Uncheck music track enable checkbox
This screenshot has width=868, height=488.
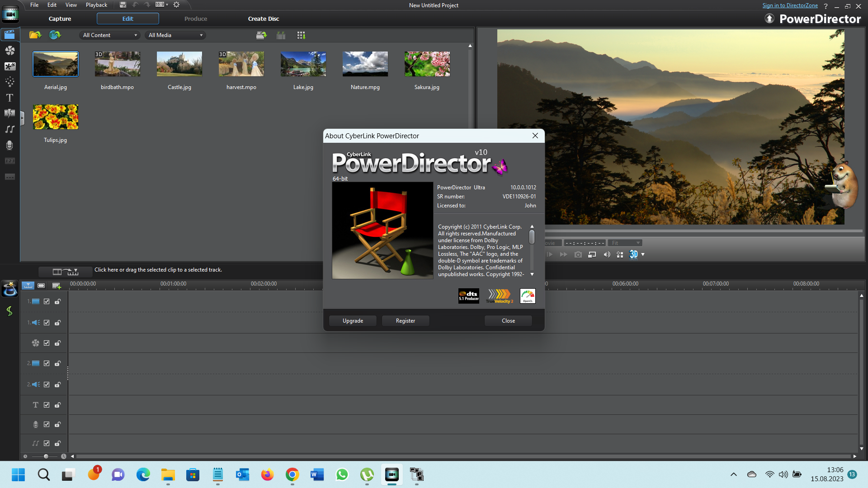(x=47, y=443)
